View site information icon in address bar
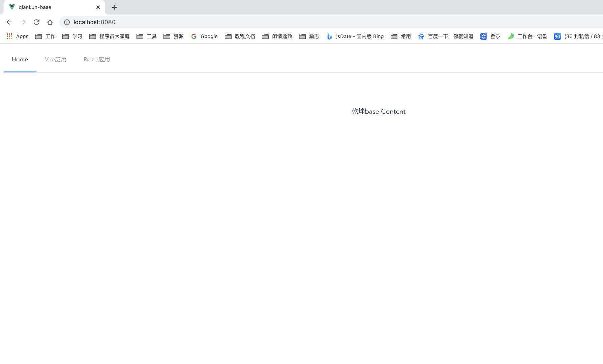This screenshot has width=603, height=364. [x=67, y=22]
